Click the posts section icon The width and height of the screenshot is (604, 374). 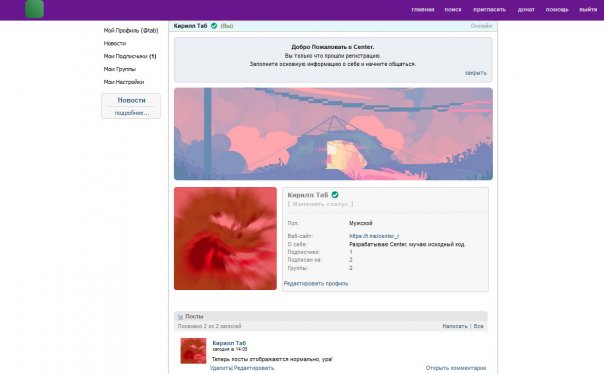click(x=180, y=317)
